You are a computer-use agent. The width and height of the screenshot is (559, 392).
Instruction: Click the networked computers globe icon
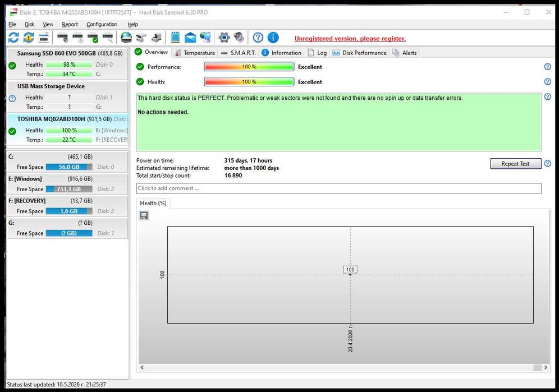coord(205,38)
